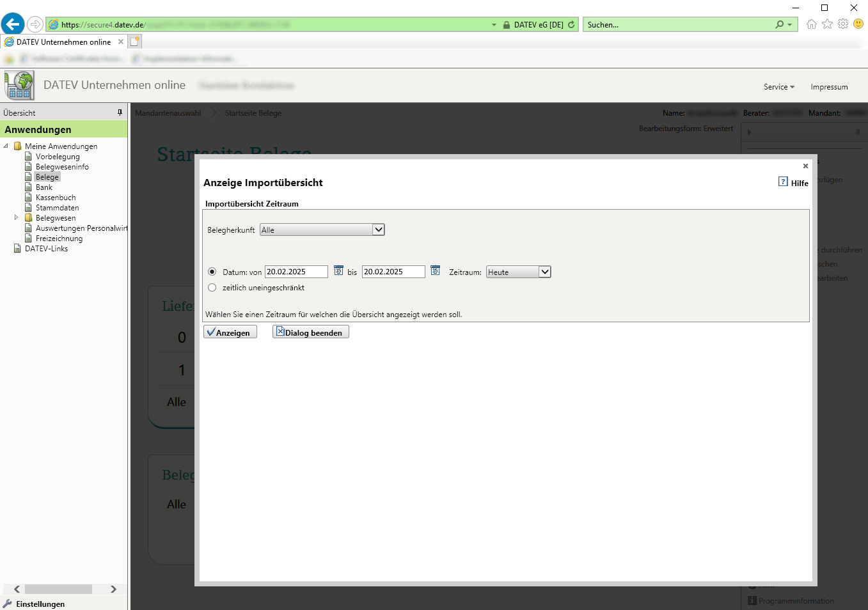868x610 pixels.
Task: Click the Dialog beenden button
Action: click(311, 332)
